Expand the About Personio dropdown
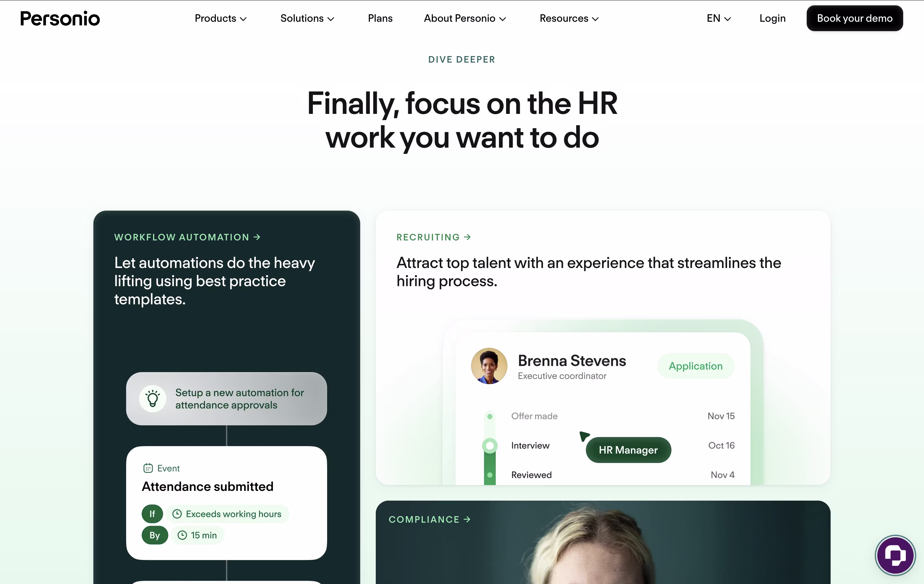This screenshot has height=584, width=924. [465, 18]
